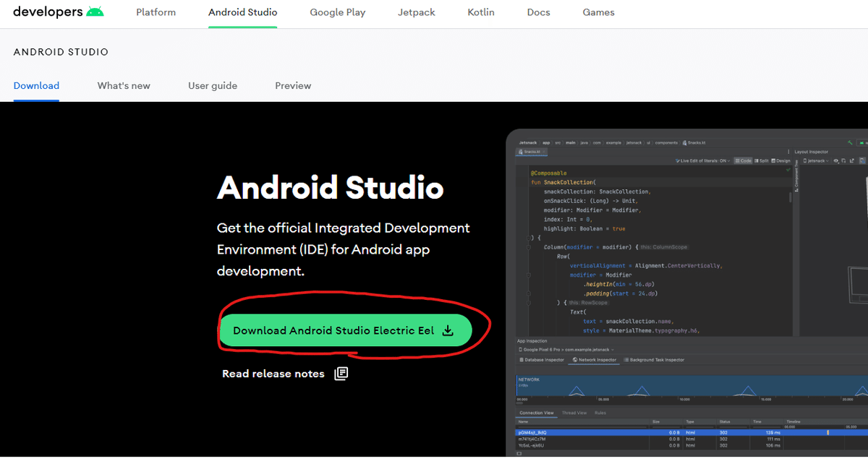
Task: Go to the Google Play section
Action: (338, 12)
